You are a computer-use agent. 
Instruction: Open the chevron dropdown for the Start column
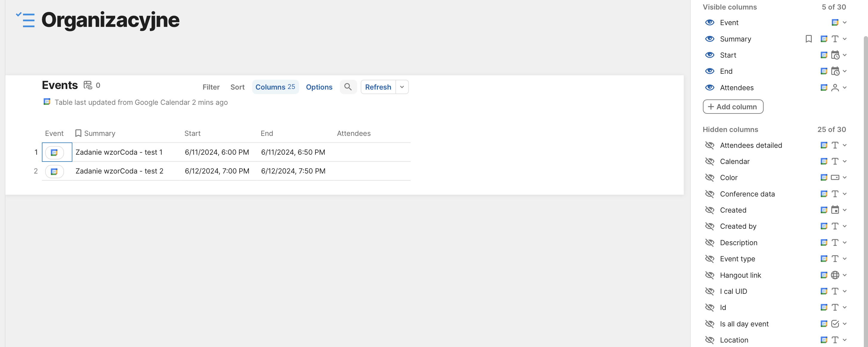point(845,55)
